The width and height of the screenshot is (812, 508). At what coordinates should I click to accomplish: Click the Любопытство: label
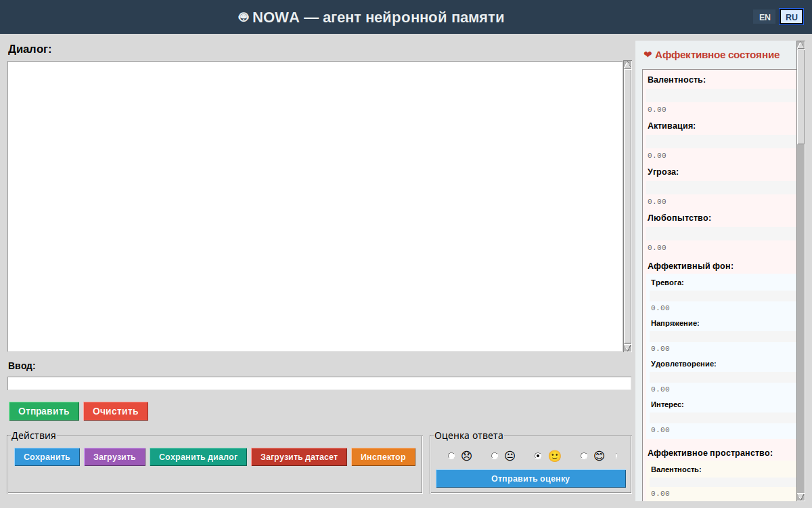(679, 218)
